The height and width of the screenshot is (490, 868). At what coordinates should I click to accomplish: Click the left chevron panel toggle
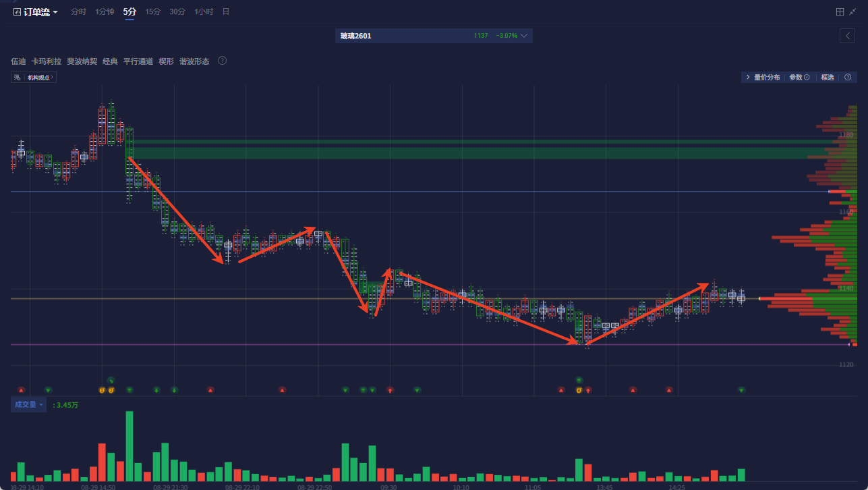(847, 36)
